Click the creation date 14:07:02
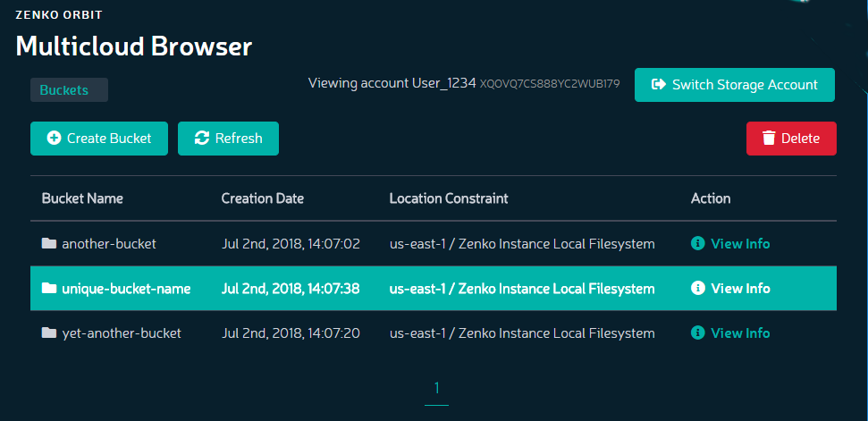Image resolution: width=868 pixels, height=421 pixels. click(291, 243)
